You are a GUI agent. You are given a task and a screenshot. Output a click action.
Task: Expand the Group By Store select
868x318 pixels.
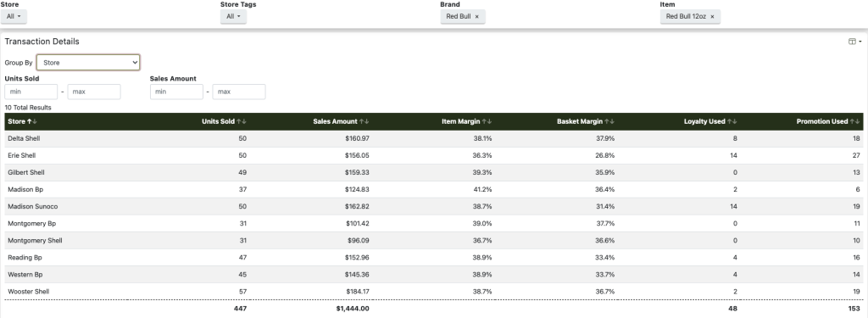pos(88,63)
